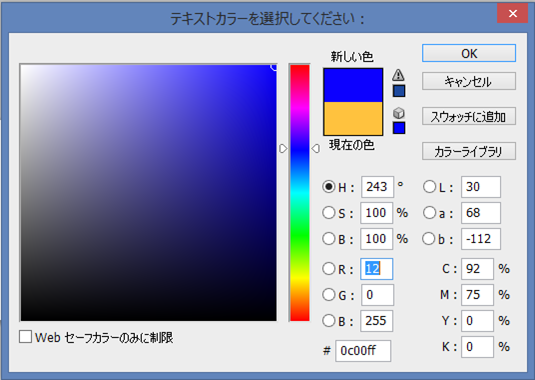Click the M magenta field showing 75
This screenshot has height=380, width=535.
click(477, 295)
